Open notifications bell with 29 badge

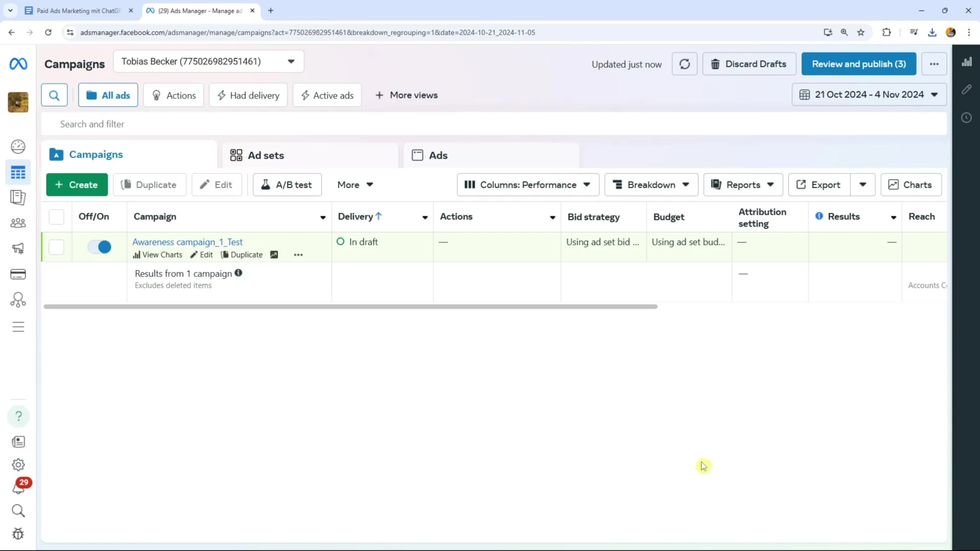(19, 487)
